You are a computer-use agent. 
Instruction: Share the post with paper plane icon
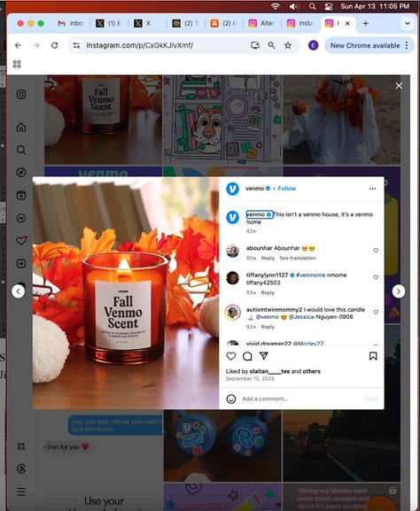point(263,356)
